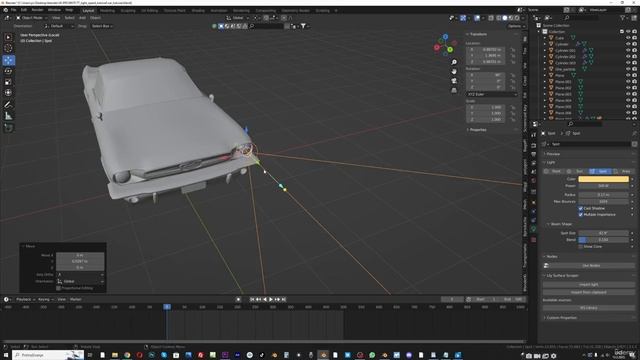Open Object Data (light) properties tab
The width and height of the screenshot is (640, 360).
tap(533, 229)
